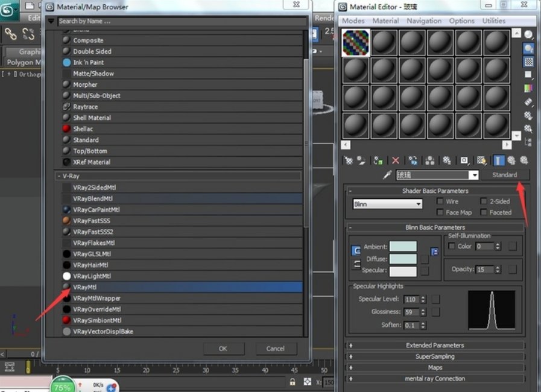Open the Navigation menu
This screenshot has width=541, height=392.
click(x=423, y=21)
